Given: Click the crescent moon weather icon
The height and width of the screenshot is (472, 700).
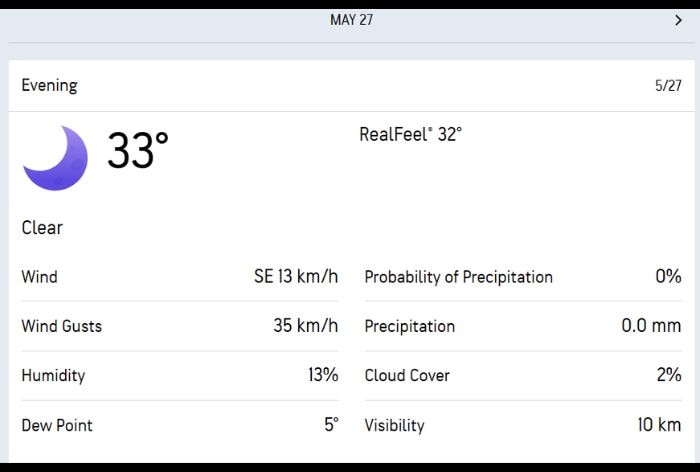Looking at the screenshot, I should (55, 158).
